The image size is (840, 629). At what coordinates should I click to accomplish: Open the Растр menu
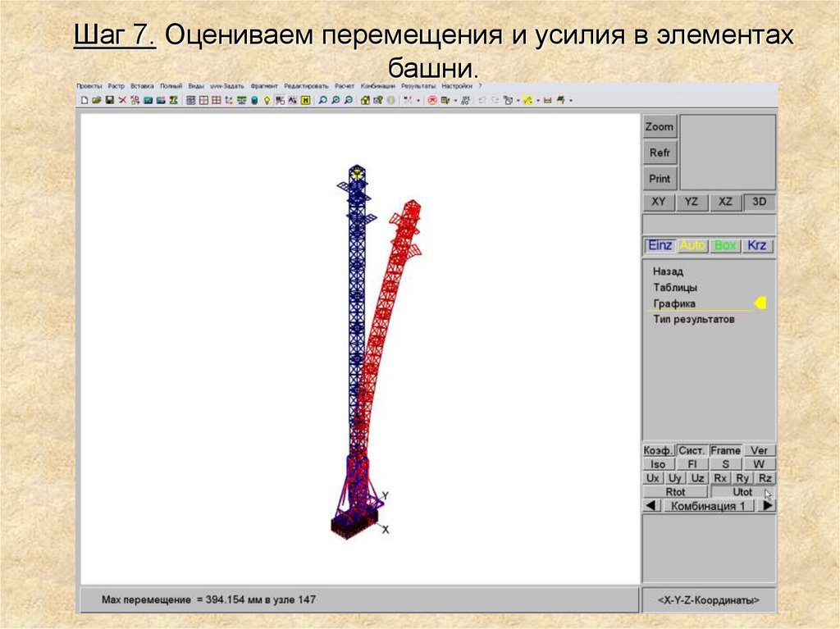116,86
